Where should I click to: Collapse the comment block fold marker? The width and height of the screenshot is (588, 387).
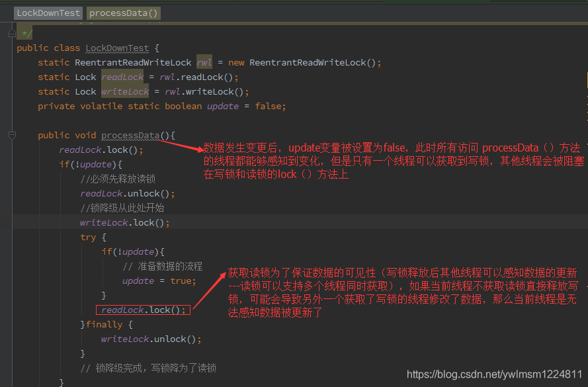pyautogui.click(x=12, y=34)
